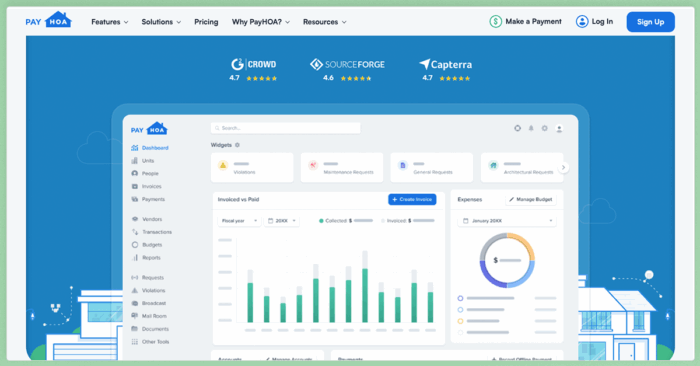The image size is (700, 366).
Task: Click the G2 Crowd rating logo
Action: (x=253, y=64)
